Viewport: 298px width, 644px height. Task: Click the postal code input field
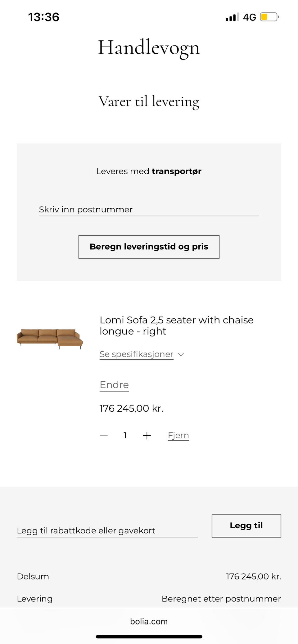tap(149, 209)
